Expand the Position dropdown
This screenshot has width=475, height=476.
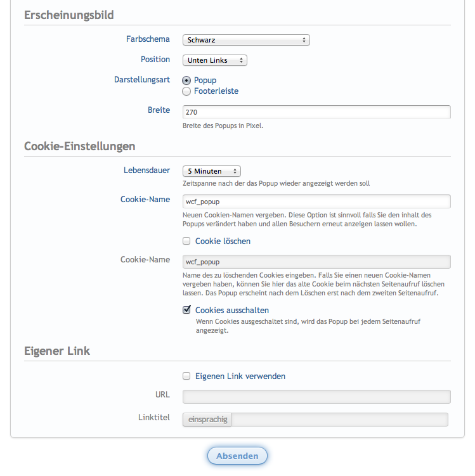[214, 60]
